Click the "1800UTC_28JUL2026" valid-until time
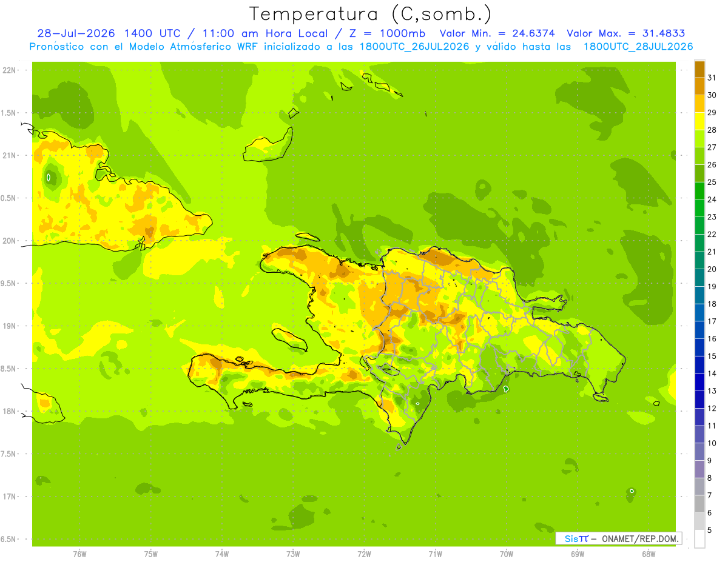This screenshot has width=728, height=562. coord(638,47)
